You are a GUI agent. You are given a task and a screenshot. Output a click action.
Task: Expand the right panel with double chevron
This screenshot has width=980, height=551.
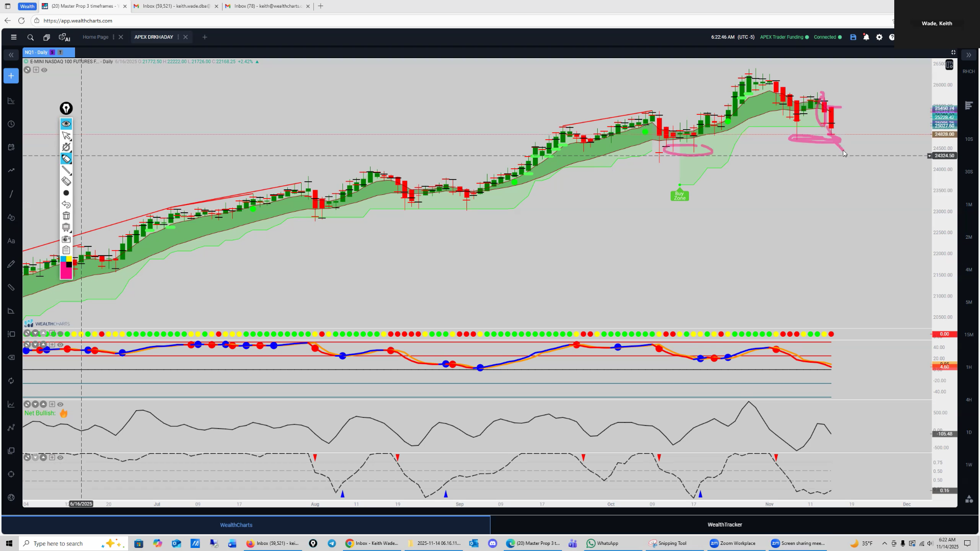[968, 55]
